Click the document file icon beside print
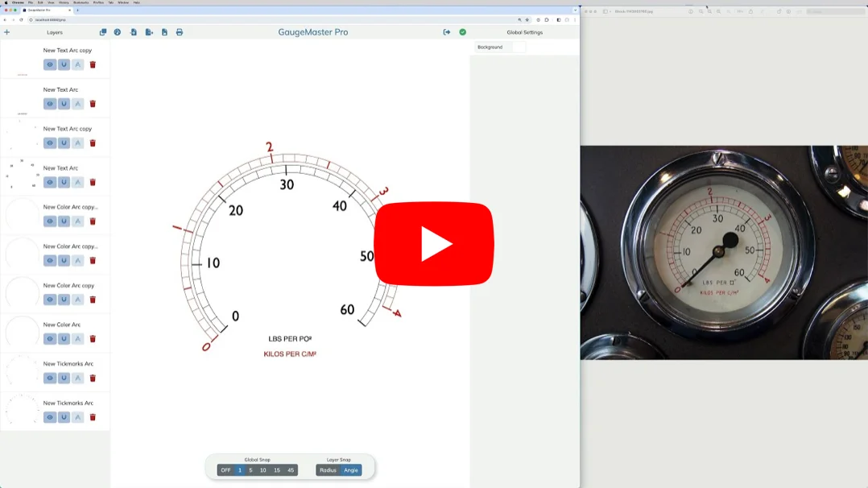 tap(164, 32)
